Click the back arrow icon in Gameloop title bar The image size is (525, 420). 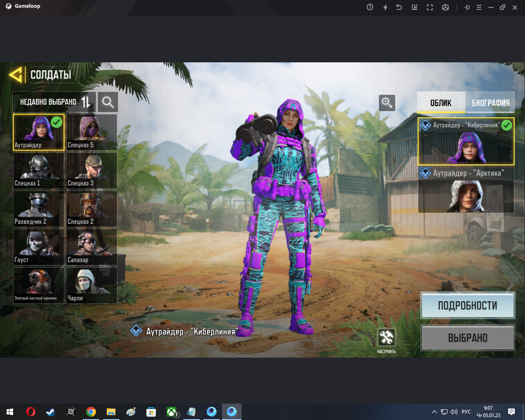click(399, 7)
